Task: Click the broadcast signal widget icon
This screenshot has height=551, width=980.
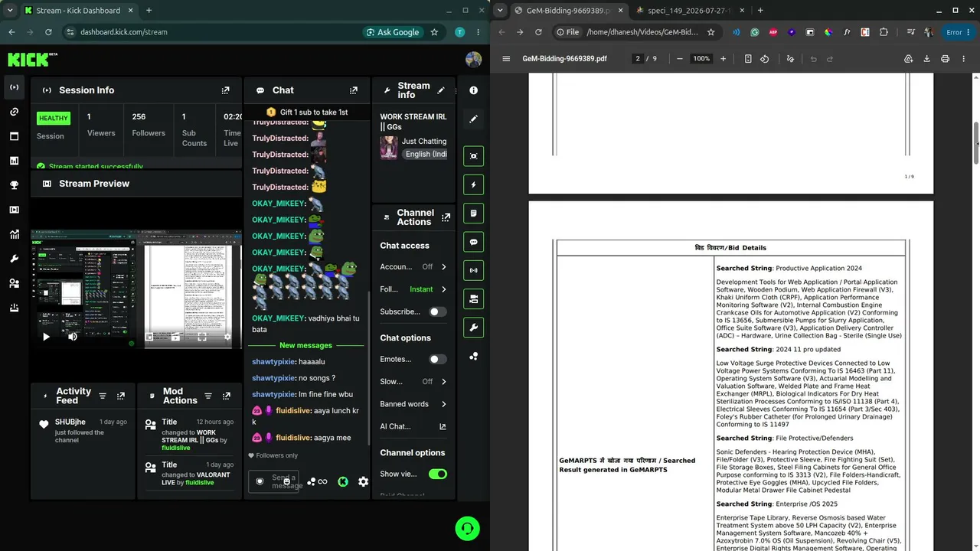Action: (473, 270)
